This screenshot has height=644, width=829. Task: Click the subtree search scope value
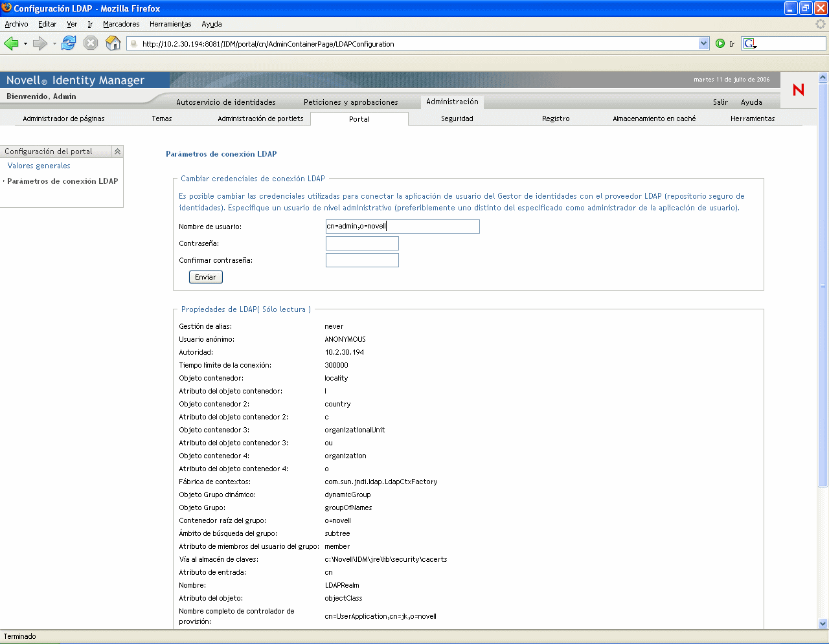[337, 533]
